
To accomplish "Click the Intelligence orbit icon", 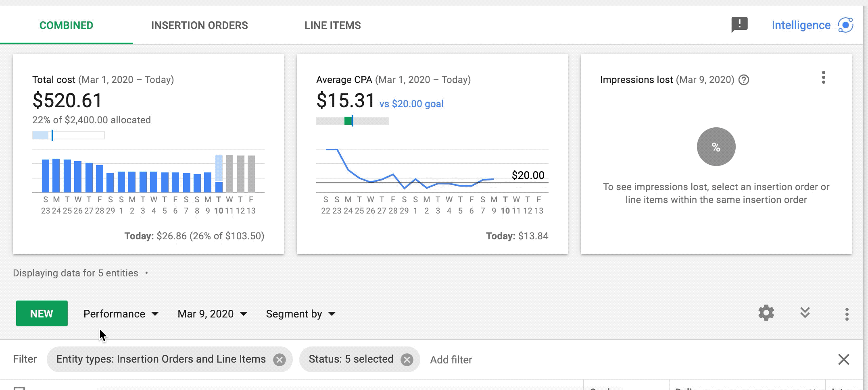I will point(845,25).
